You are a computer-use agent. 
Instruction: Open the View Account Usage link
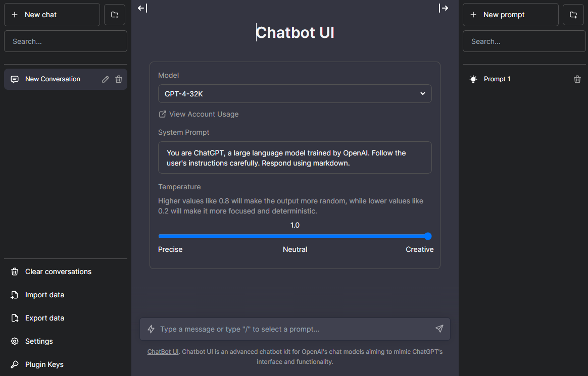coord(199,114)
